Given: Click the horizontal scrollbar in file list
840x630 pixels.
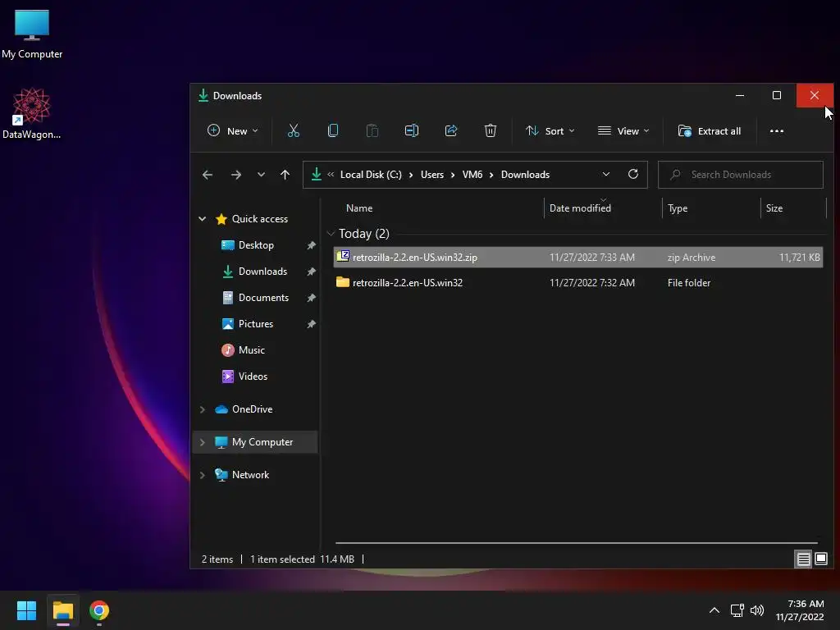Looking at the screenshot, I should [x=577, y=543].
